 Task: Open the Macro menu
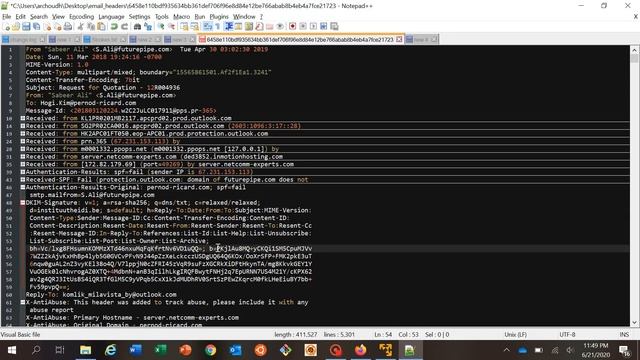pos(181,17)
